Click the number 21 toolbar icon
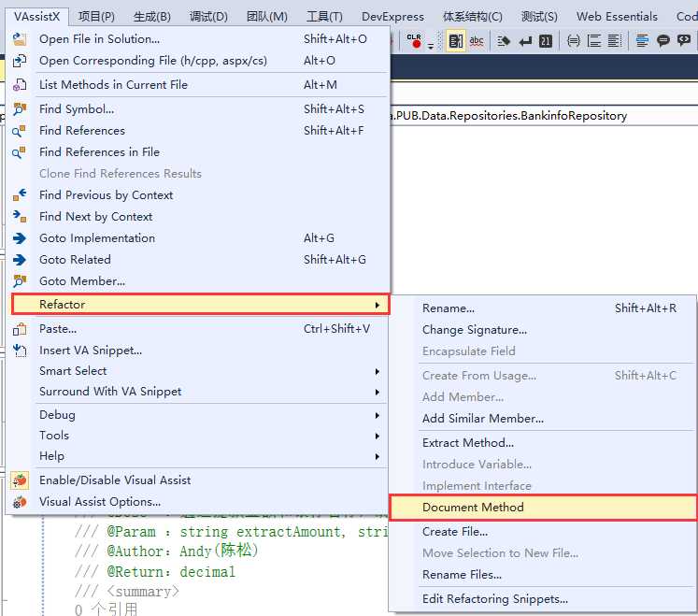The width and height of the screenshot is (698, 616). (x=546, y=41)
